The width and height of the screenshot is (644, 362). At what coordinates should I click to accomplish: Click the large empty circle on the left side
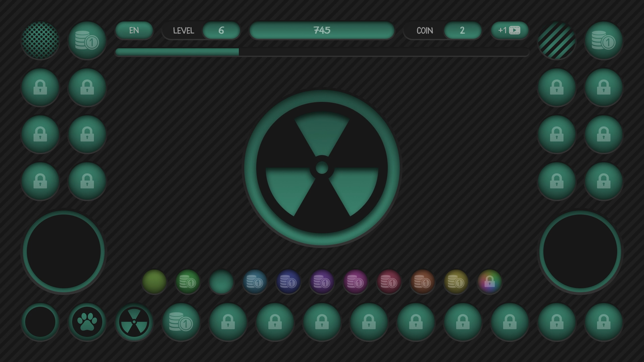coord(64,251)
